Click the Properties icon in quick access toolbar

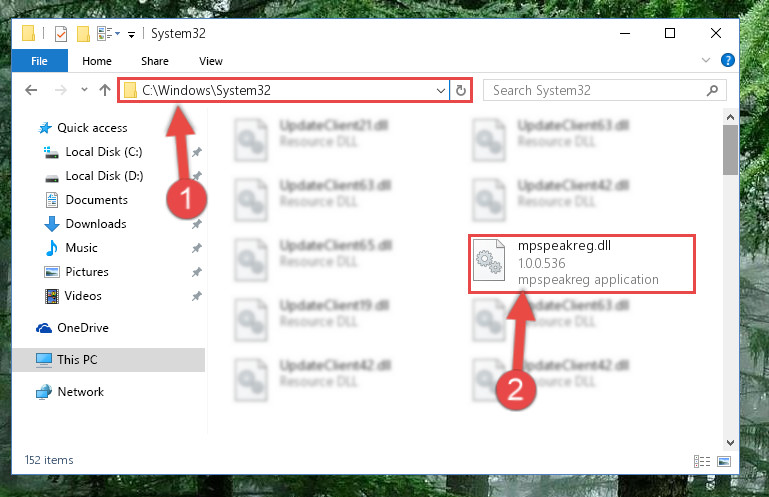pos(61,34)
